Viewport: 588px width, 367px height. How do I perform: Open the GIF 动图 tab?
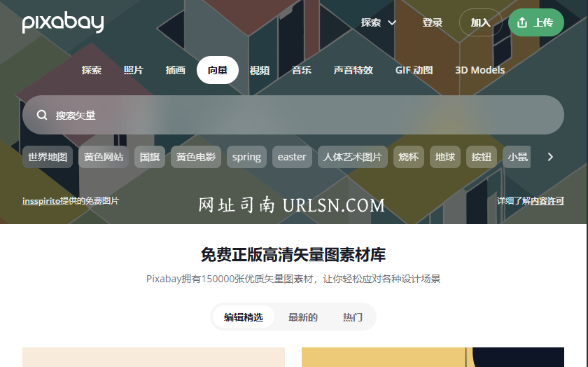pos(414,70)
